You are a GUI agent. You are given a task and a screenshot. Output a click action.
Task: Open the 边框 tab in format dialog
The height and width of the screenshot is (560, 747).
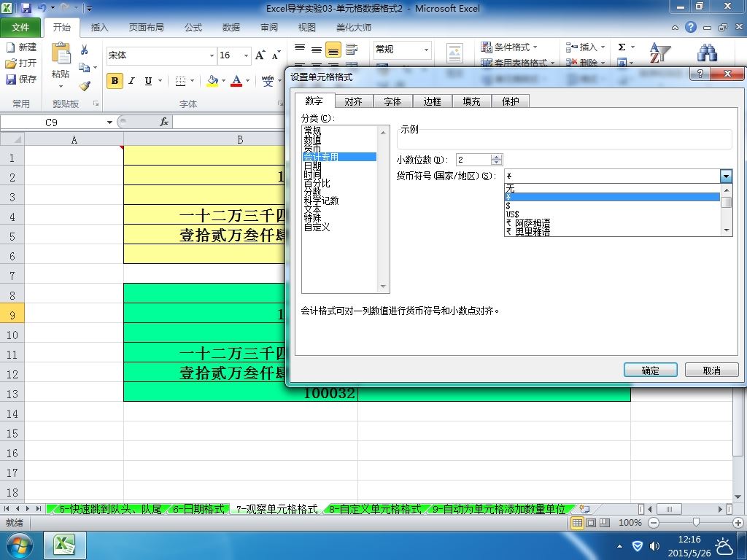tap(432, 101)
